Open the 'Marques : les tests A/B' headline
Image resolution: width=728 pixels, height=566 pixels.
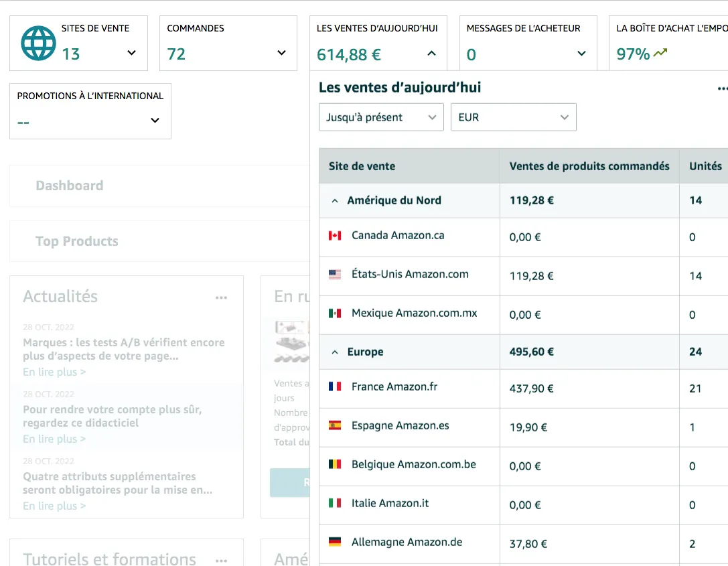click(123, 349)
